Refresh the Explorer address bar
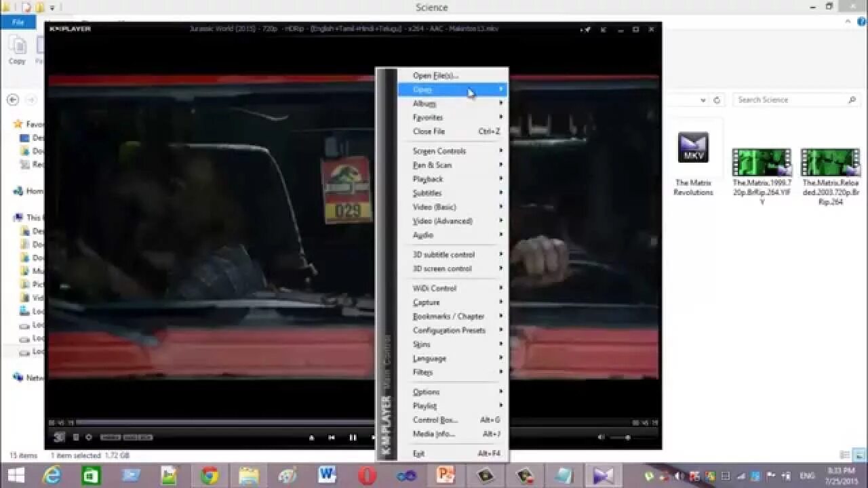The image size is (868, 488). [x=717, y=100]
